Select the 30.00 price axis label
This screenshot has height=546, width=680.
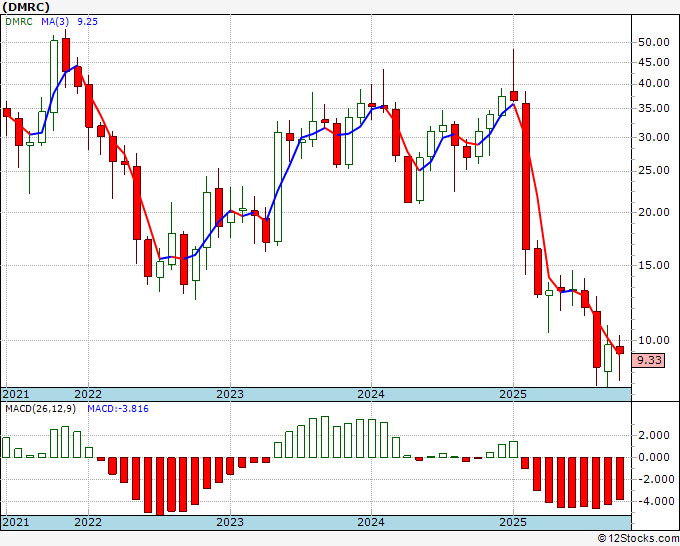pos(654,137)
